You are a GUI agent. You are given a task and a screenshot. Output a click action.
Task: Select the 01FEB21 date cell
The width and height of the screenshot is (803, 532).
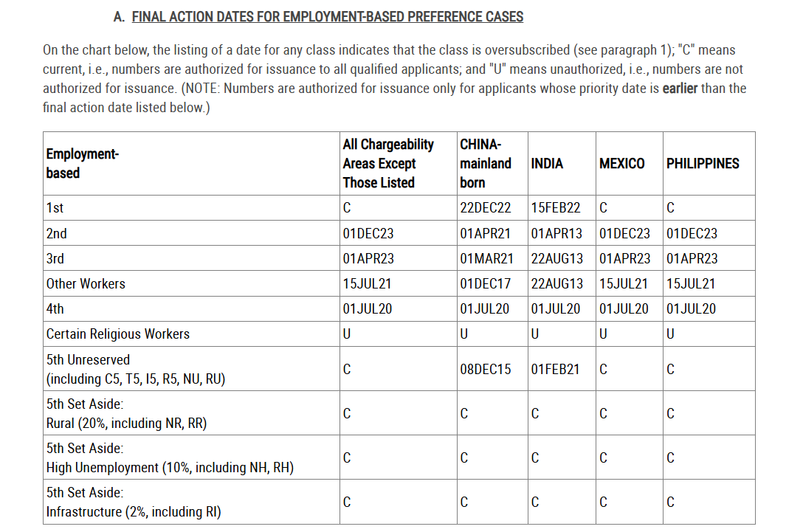(x=556, y=369)
